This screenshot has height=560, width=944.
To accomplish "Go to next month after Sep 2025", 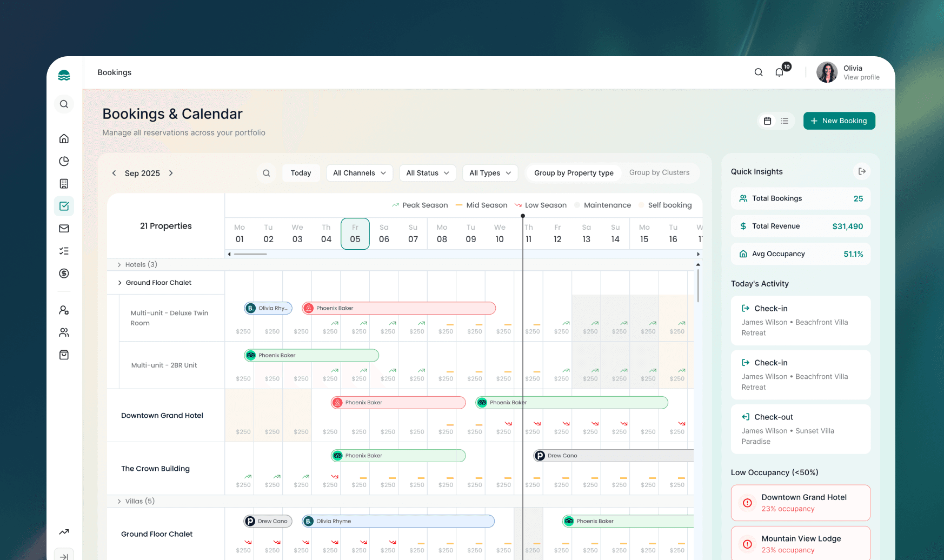I will coord(171,173).
